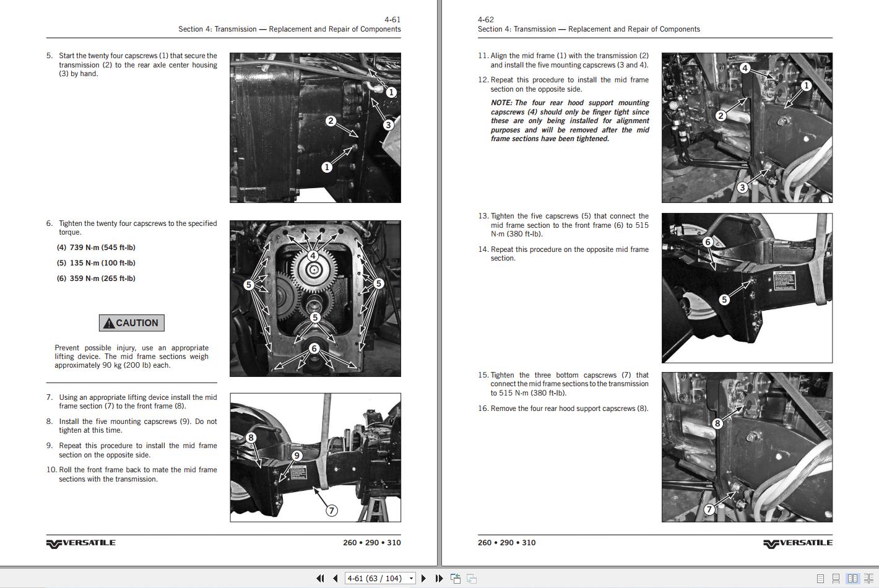Click step 16 'Remove the four rear hood support capscrews'
879x588 pixels.
563,409
